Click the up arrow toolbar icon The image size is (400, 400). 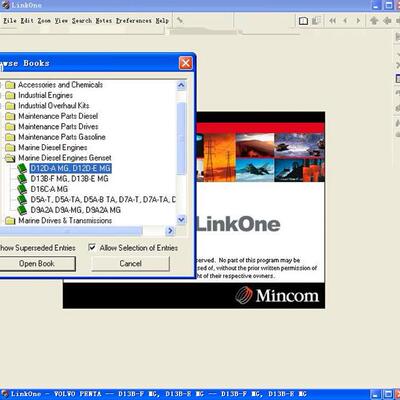[374, 21]
